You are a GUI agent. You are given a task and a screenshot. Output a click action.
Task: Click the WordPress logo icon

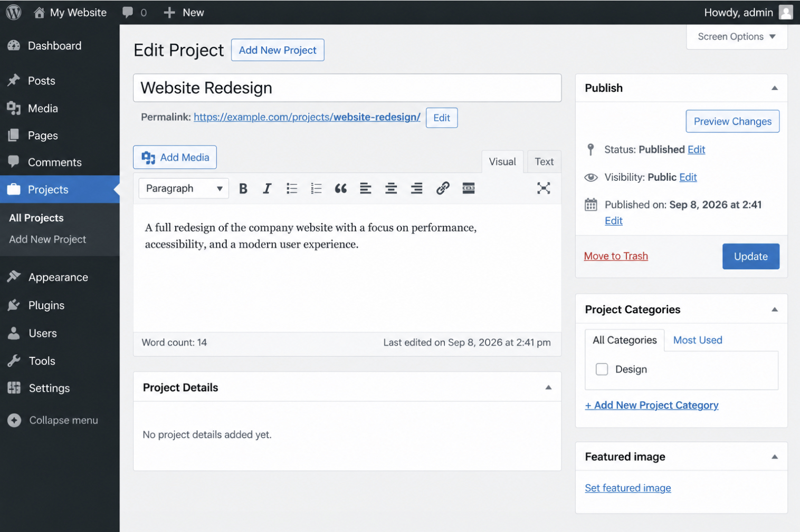coord(14,12)
